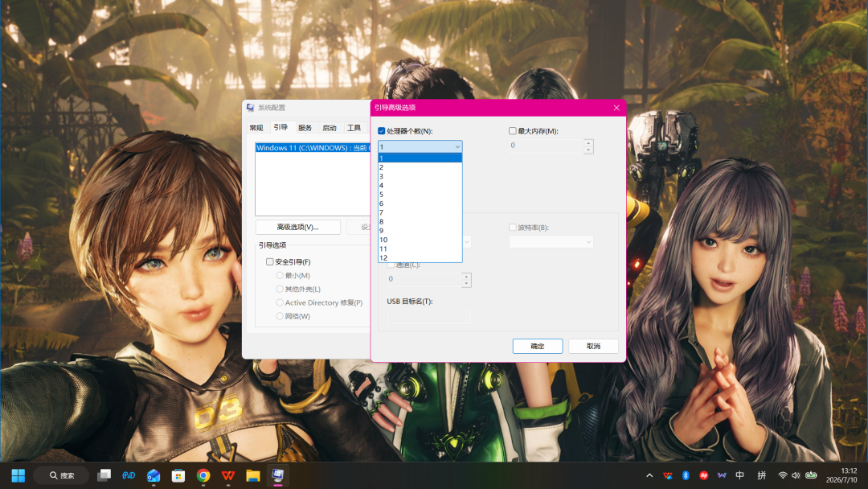This screenshot has width=868, height=489.
Task: Choose 11 processors in the list
Action: (420, 249)
